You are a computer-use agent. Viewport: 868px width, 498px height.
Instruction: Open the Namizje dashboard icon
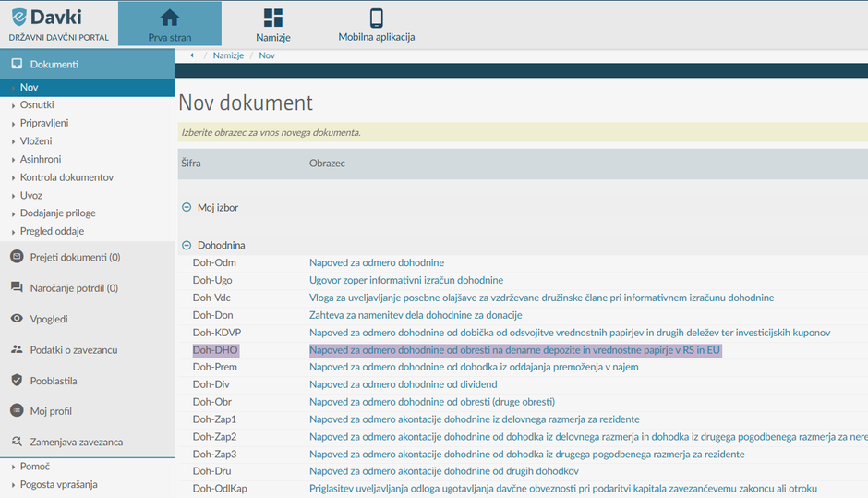coord(273,18)
